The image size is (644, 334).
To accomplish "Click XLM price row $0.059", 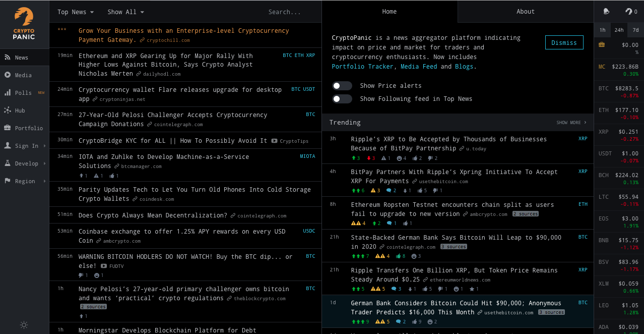I will coord(619,287).
